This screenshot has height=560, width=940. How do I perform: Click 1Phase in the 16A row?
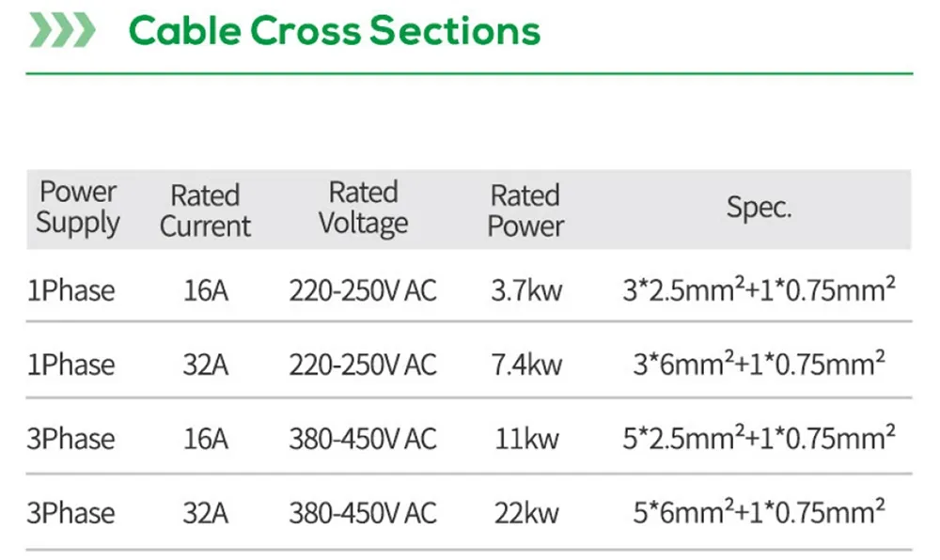(70, 290)
